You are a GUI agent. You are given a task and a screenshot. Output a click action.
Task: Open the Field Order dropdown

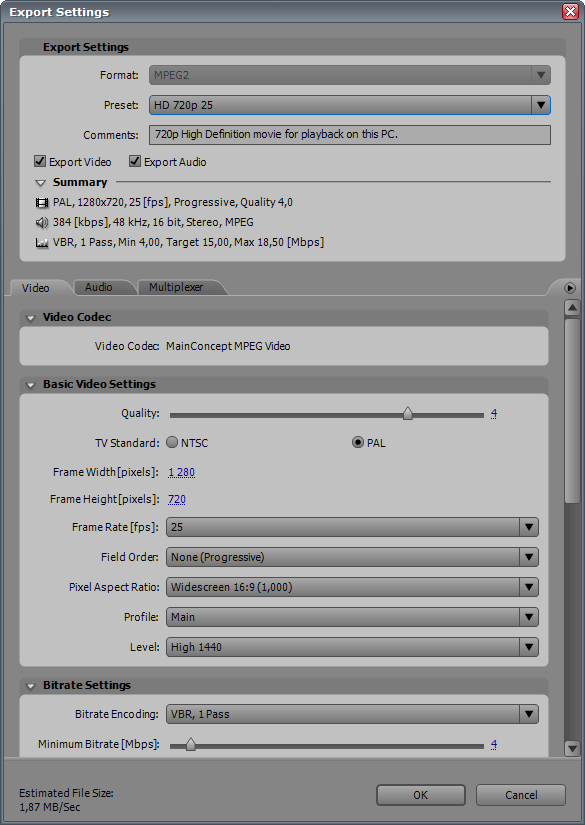pos(352,557)
